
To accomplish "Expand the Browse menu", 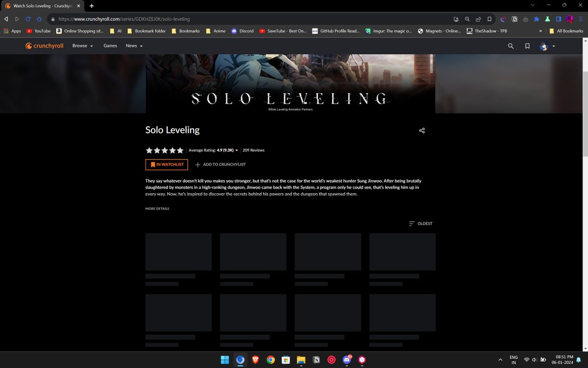I will (82, 46).
